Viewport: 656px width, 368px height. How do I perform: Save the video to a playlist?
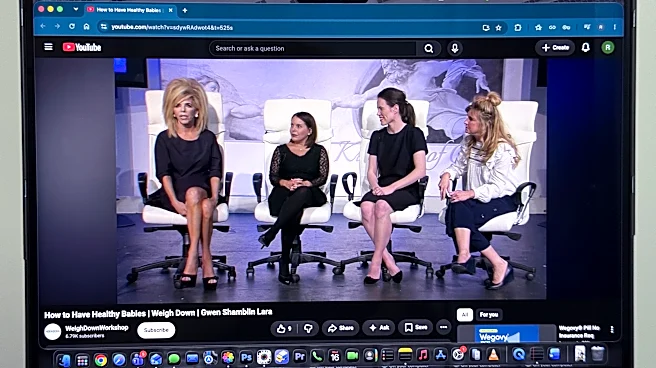pos(415,327)
